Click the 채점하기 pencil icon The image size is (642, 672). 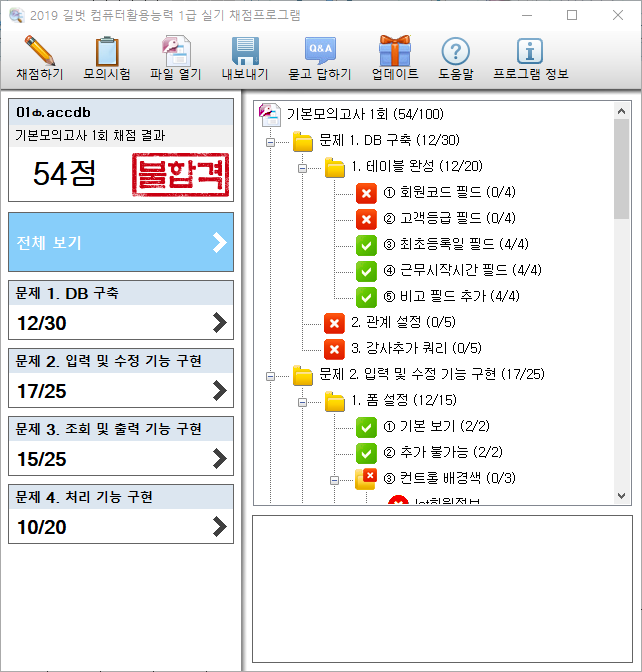coord(40,52)
